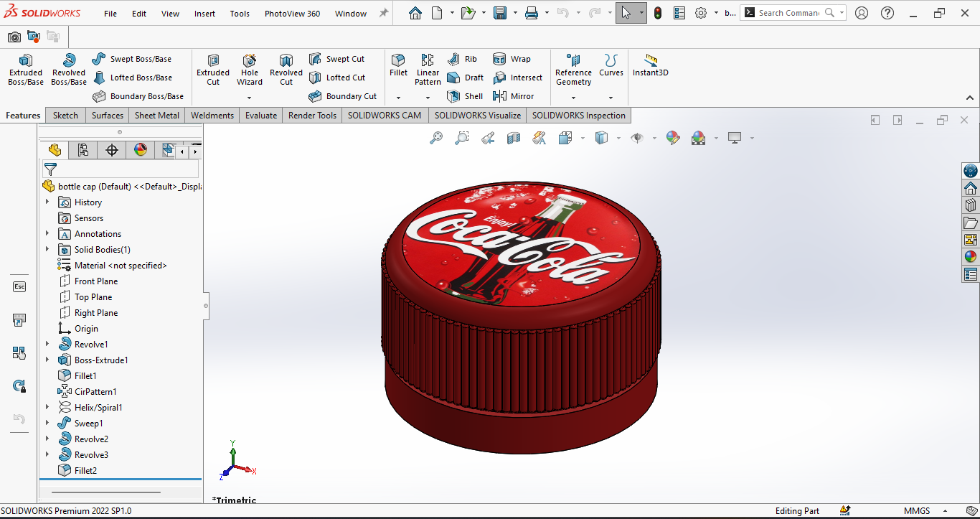The height and width of the screenshot is (519, 980).
Task: Expand the History folder
Action: click(48, 202)
